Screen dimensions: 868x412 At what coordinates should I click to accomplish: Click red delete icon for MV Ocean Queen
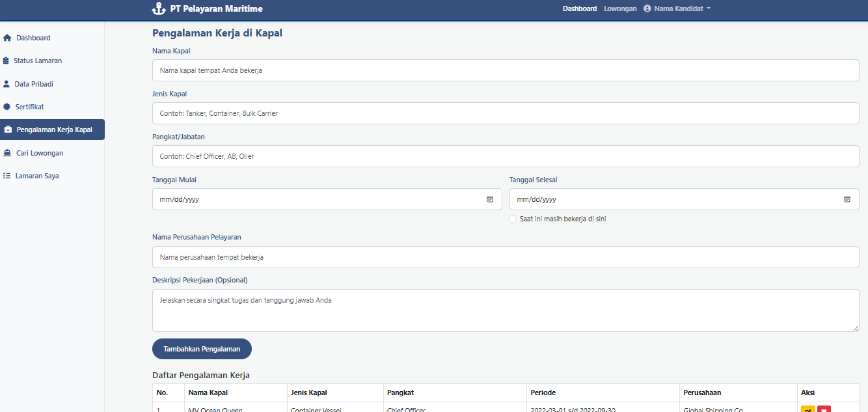tap(824, 409)
